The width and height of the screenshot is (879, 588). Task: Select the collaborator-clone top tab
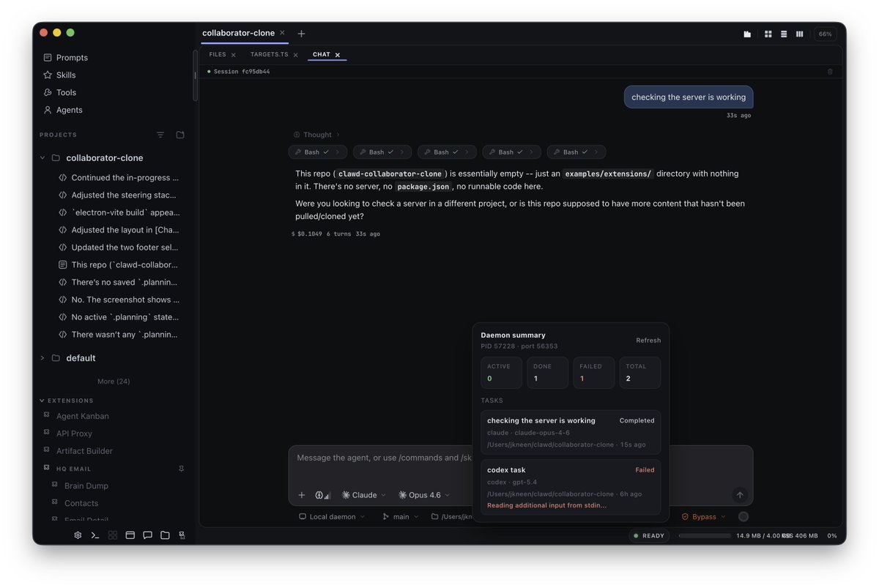238,33
